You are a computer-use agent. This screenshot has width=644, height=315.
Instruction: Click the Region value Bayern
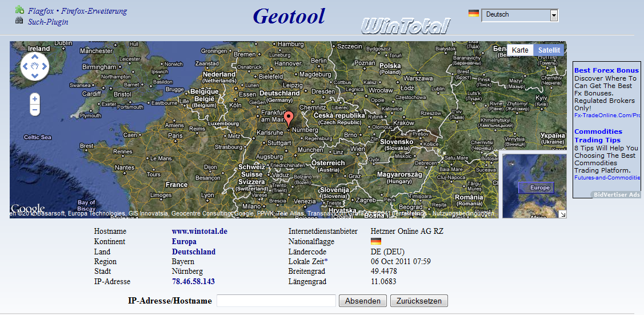[x=183, y=262]
